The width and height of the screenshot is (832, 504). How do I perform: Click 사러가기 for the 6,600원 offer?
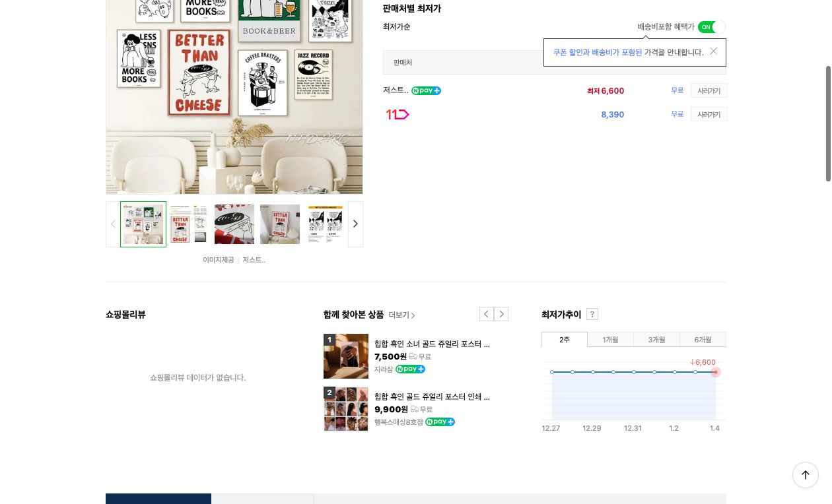(709, 90)
